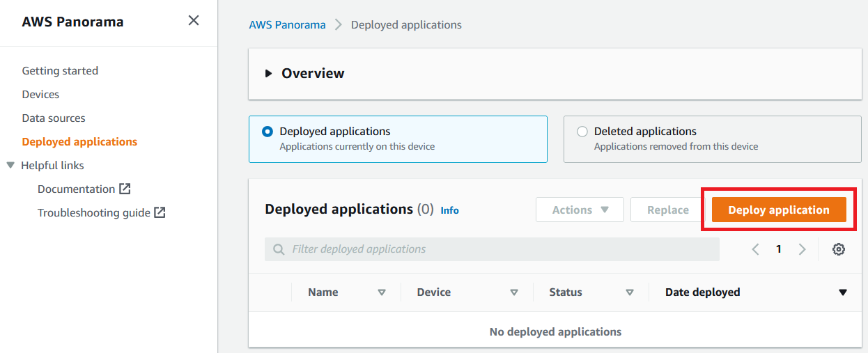Open the Getting started page
The height and width of the screenshot is (353, 868).
(60, 71)
